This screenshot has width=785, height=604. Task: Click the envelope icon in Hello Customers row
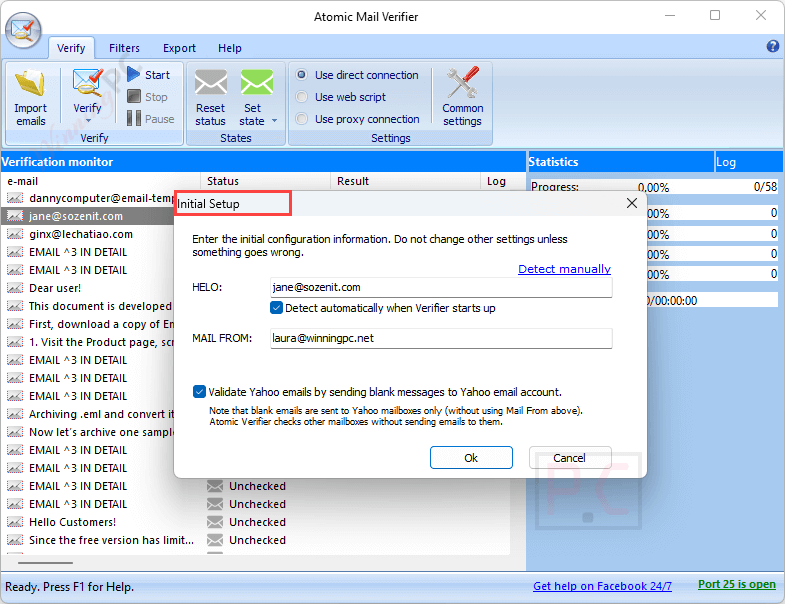pyautogui.click(x=215, y=522)
